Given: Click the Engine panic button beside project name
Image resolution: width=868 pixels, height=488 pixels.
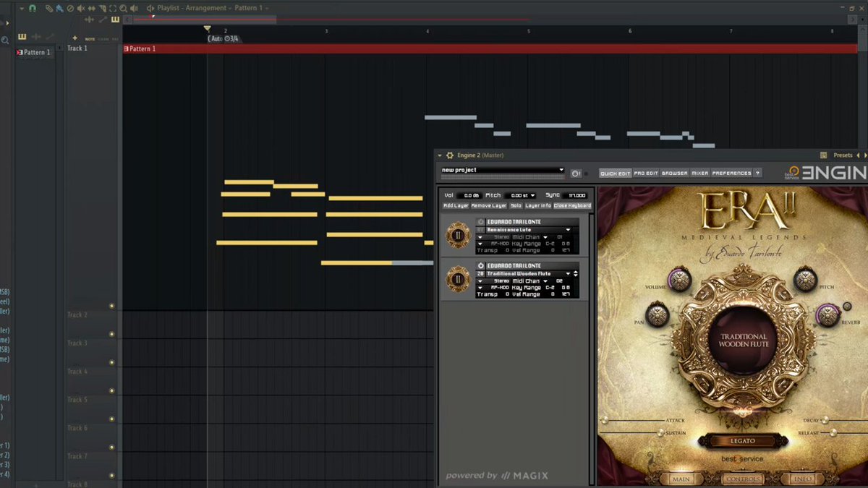Looking at the screenshot, I should click(x=576, y=174).
